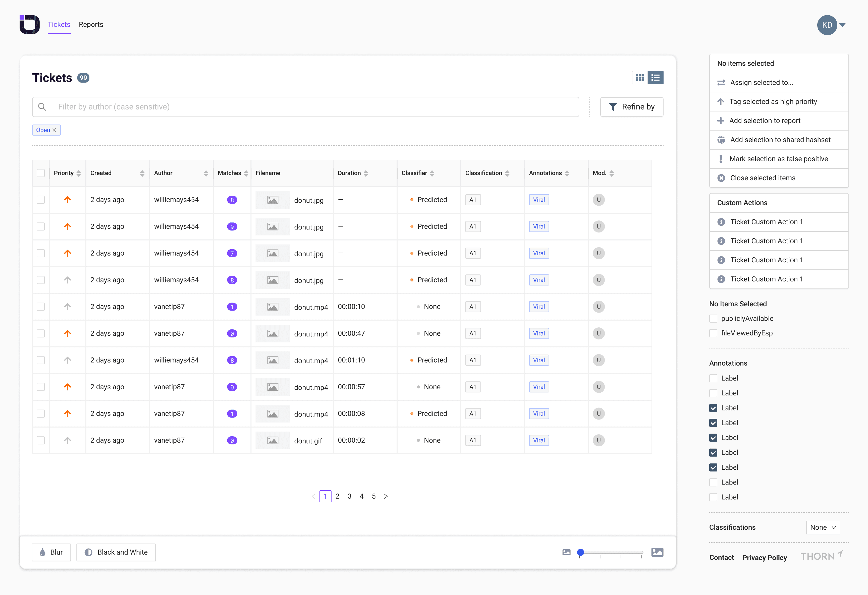Remove the Open filter tag
Viewport: 868px width, 595px height.
click(54, 130)
